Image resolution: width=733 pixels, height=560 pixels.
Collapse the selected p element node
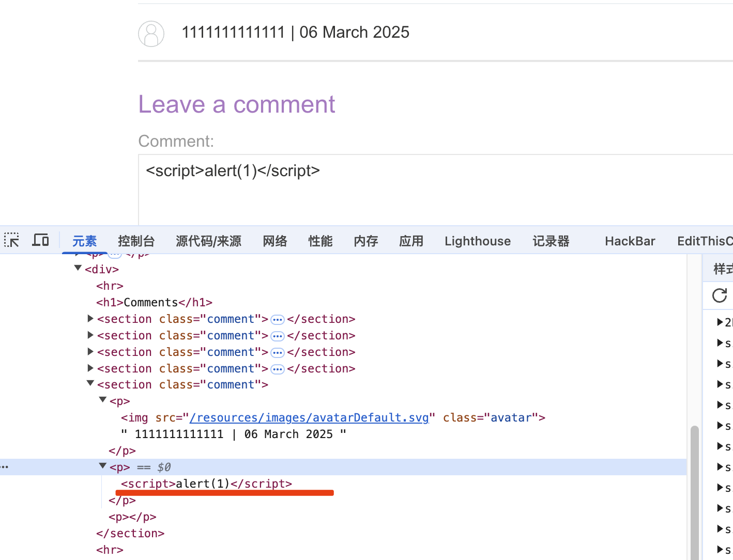(103, 466)
